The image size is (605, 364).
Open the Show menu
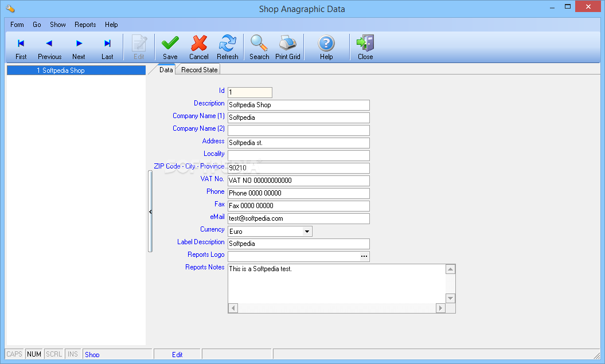pyautogui.click(x=57, y=25)
